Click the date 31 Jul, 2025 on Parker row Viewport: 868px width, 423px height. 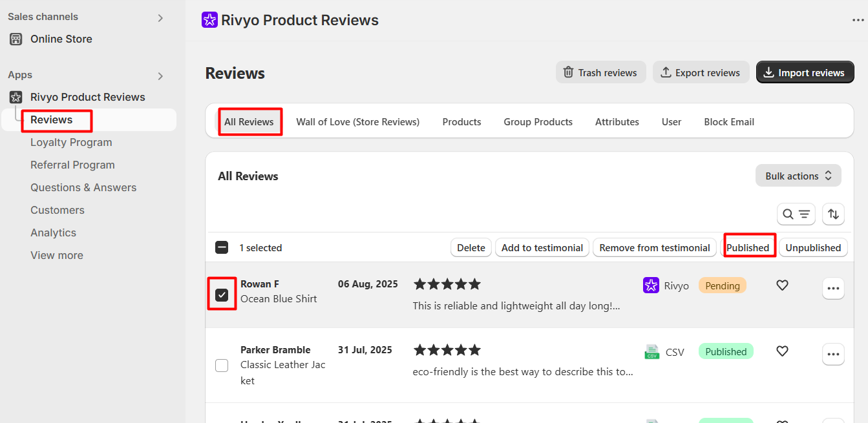365,350
